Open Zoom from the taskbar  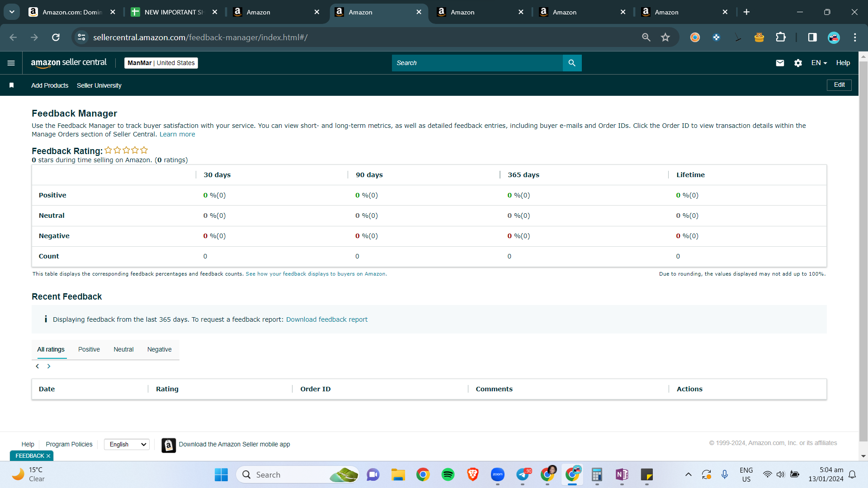(498, 475)
